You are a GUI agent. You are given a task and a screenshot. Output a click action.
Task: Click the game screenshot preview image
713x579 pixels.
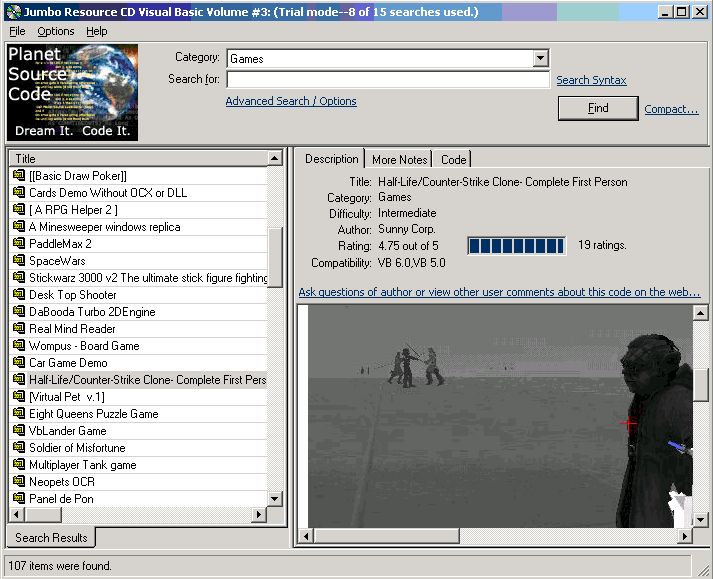coord(500,416)
